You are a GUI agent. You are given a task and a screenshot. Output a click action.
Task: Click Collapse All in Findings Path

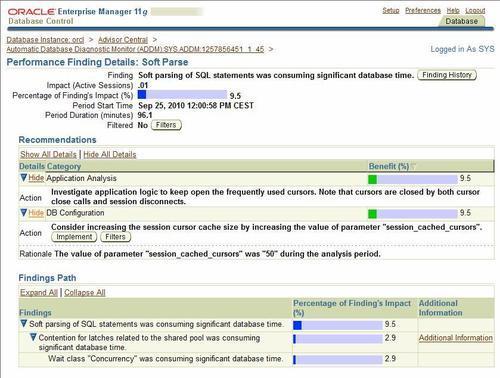tap(85, 292)
